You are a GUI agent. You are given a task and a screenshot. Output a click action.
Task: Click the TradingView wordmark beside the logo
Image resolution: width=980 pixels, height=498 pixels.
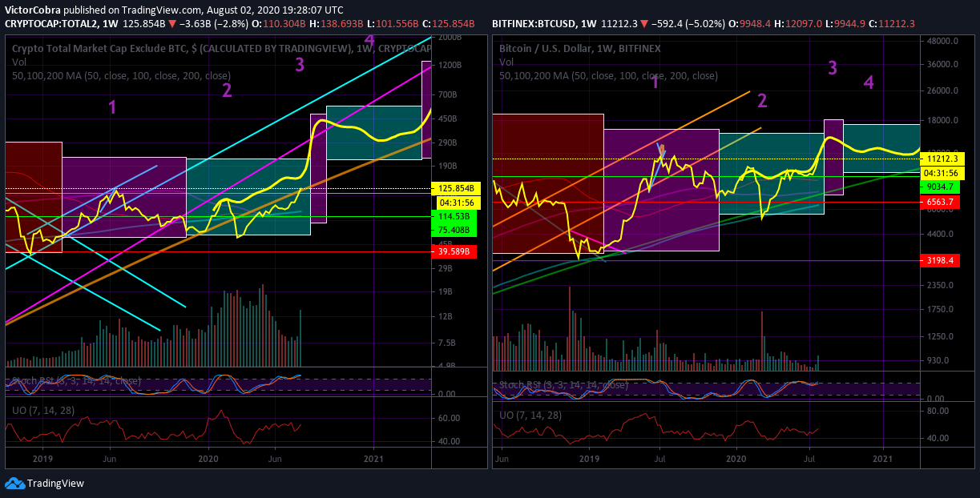55,484
